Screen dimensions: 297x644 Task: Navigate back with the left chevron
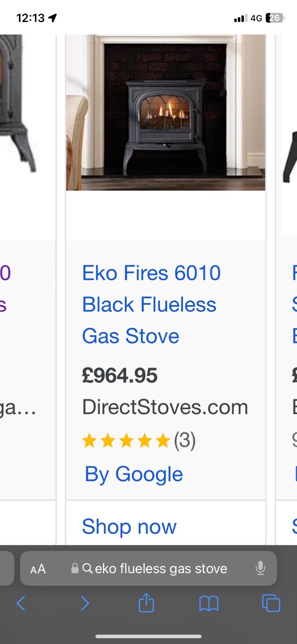tap(21, 603)
